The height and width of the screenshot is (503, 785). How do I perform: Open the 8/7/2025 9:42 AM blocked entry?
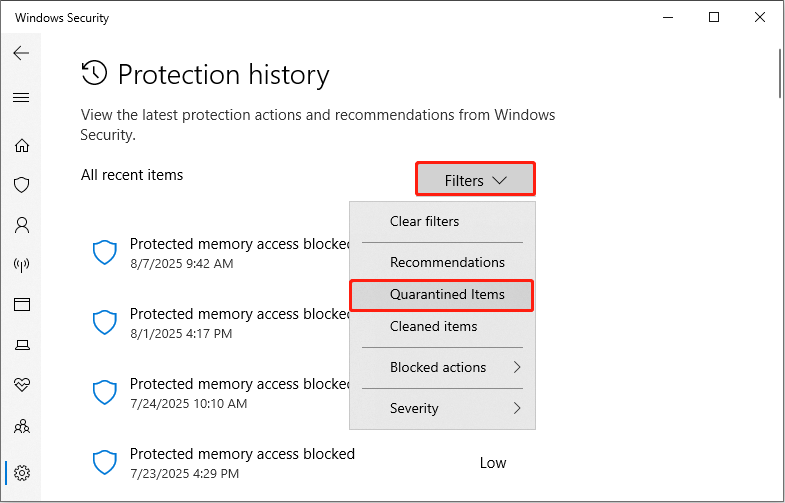(x=240, y=253)
